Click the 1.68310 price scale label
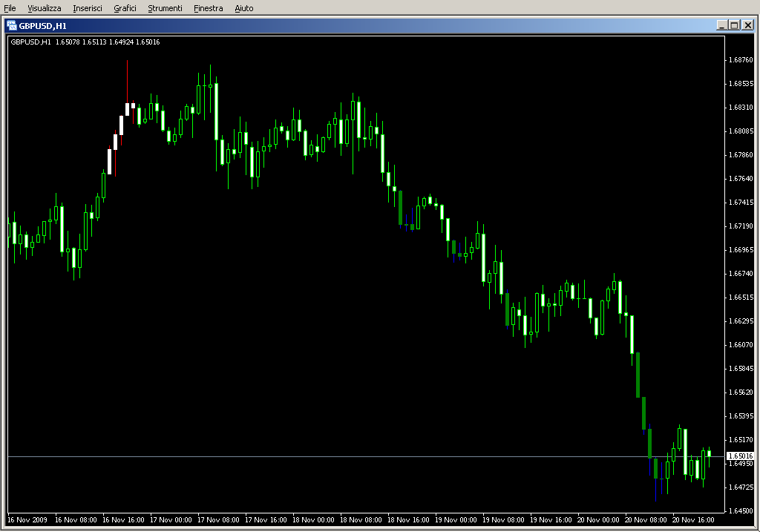The width and height of the screenshot is (760, 532). (x=741, y=108)
